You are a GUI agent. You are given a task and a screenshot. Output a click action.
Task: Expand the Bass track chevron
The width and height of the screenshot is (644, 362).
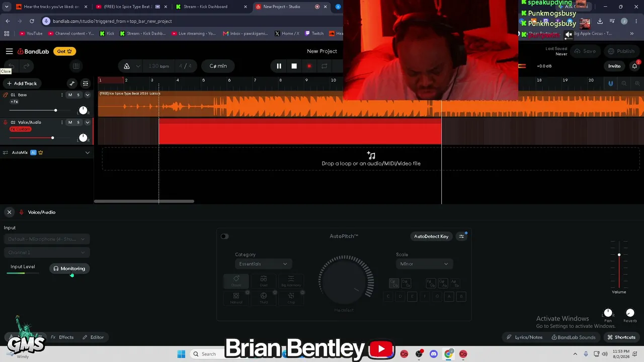[x=87, y=95]
